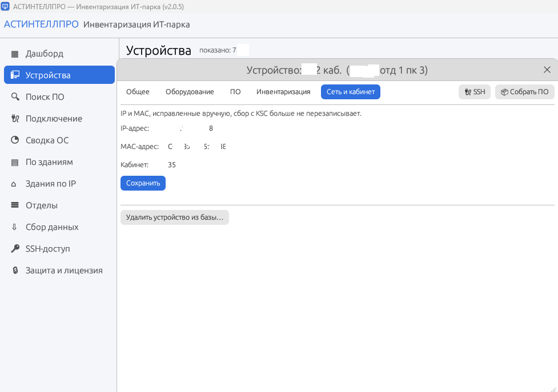Open the SSH-доступ page
The height and width of the screenshot is (392, 558).
click(59, 248)
